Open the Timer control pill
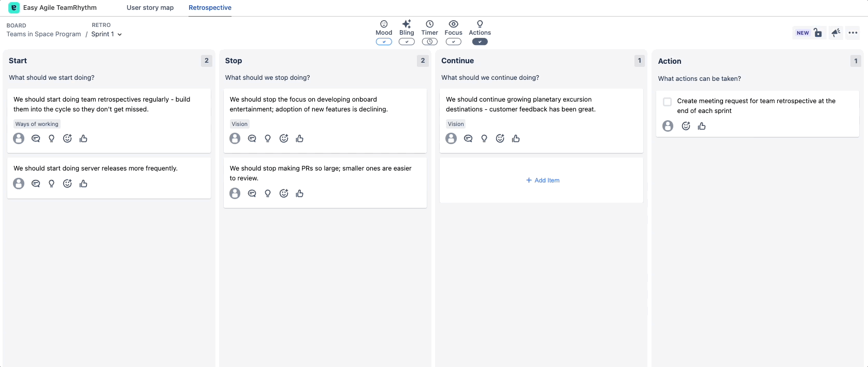Screen dimensions: 868x367 pyautogui.click(x=429, y=42)
